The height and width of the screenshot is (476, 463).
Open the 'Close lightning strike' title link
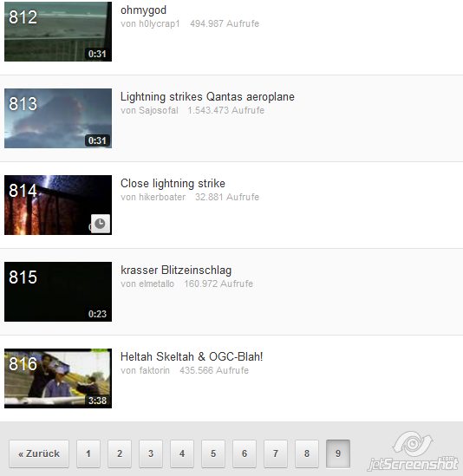[x=173, y=184]
